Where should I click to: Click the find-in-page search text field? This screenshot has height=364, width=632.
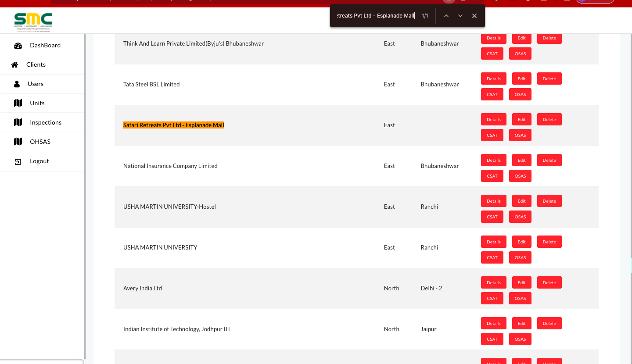coord(375,16)
